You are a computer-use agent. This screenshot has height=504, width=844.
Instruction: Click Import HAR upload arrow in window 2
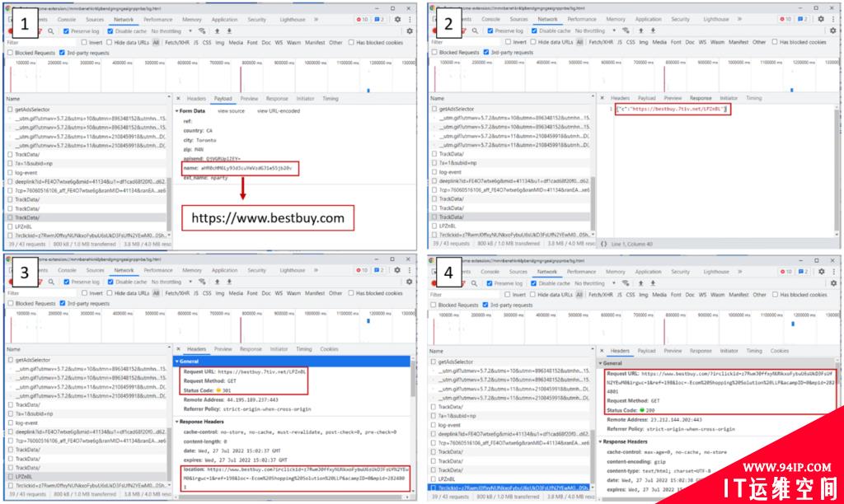(x=641, y=30)
